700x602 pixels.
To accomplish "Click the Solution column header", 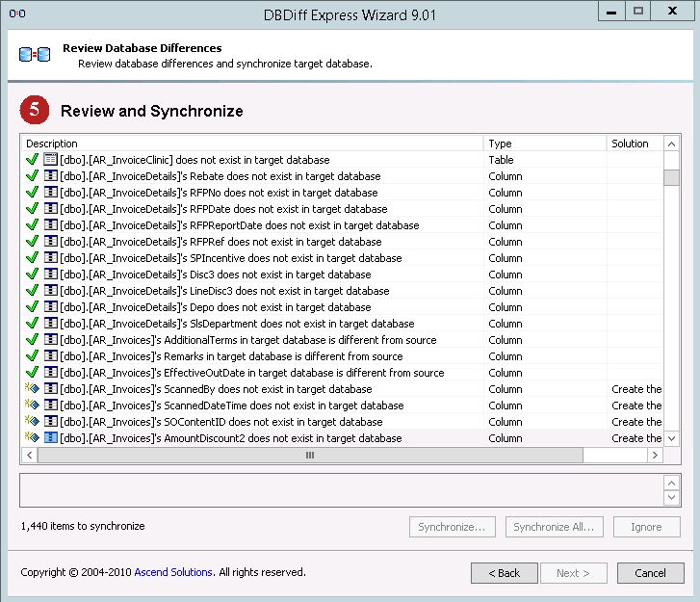I will coord(634,144).
